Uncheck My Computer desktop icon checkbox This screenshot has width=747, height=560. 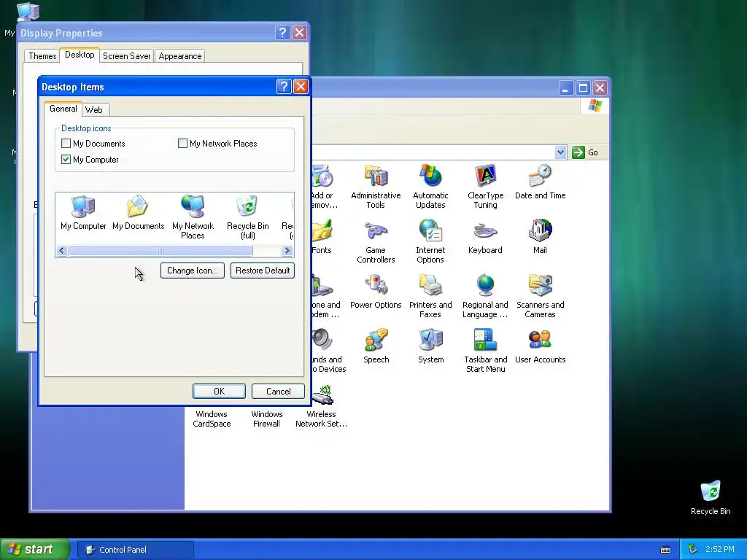(66, 160)
